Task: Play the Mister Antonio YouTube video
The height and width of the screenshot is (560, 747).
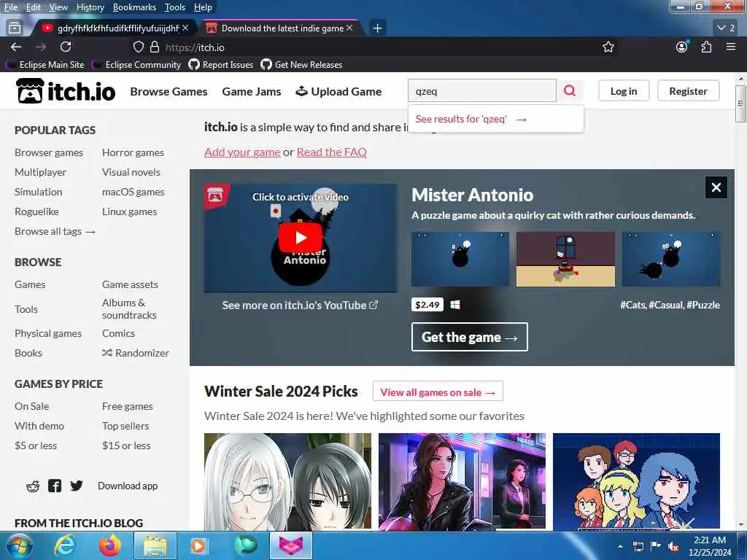Action: [x=300, y=237]
